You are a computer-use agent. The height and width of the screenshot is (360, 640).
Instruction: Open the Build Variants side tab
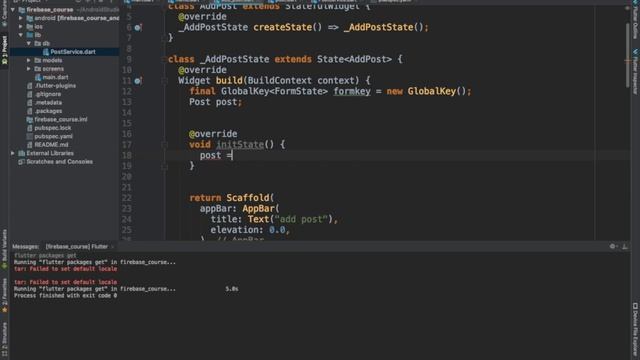4,248
